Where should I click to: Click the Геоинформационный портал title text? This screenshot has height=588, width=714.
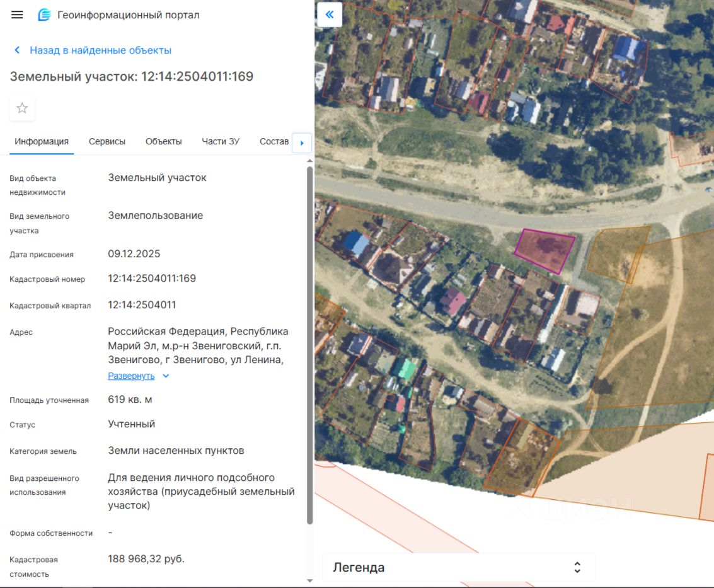tap(129, 15)
